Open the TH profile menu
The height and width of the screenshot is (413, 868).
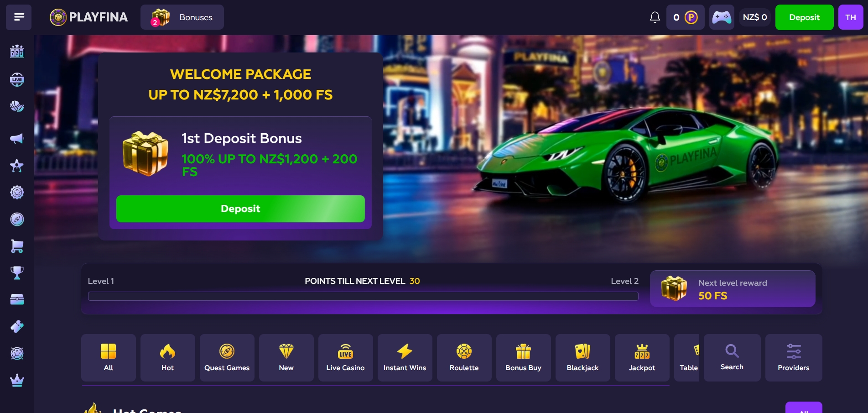point(851,17)
